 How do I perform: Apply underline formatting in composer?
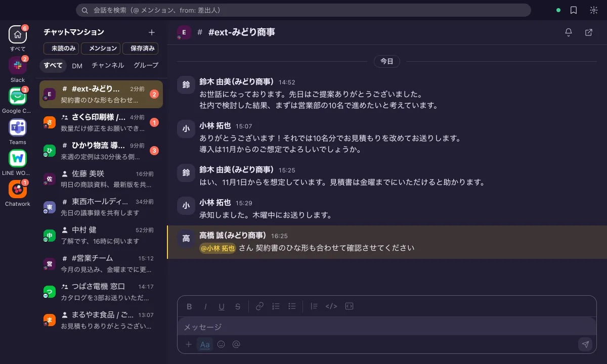[x=222, y=306]
